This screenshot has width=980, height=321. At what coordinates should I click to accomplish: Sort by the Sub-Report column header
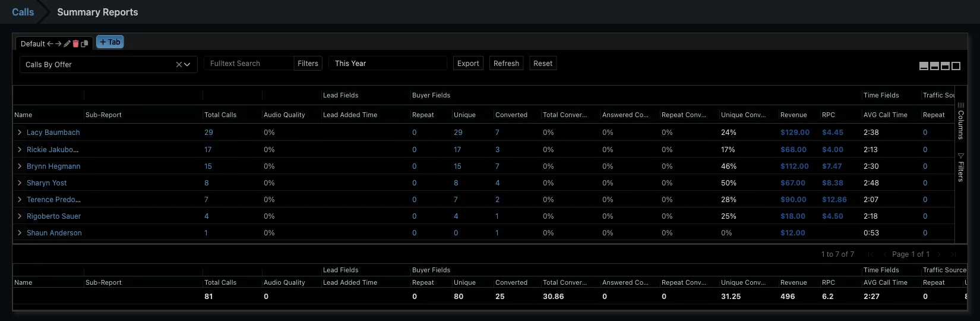[x=103, y=115]
